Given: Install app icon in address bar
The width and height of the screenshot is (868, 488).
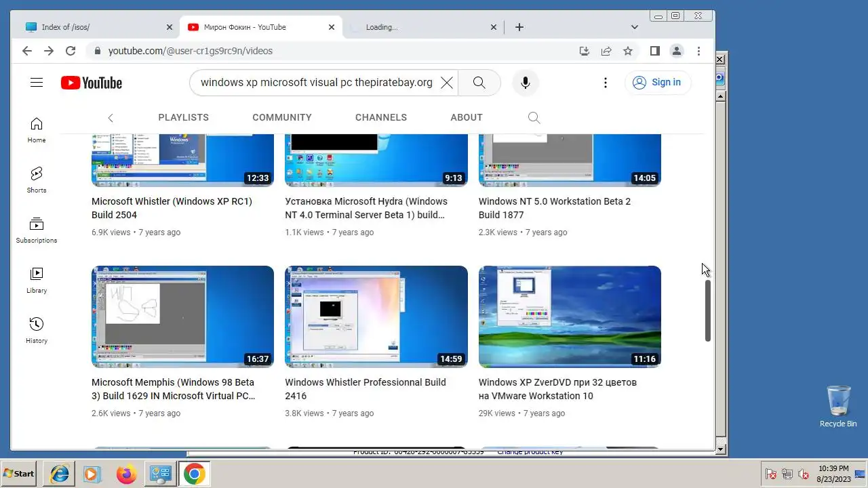Looking at the screenshot, I should pyautogui.click(x=585, y=51).
